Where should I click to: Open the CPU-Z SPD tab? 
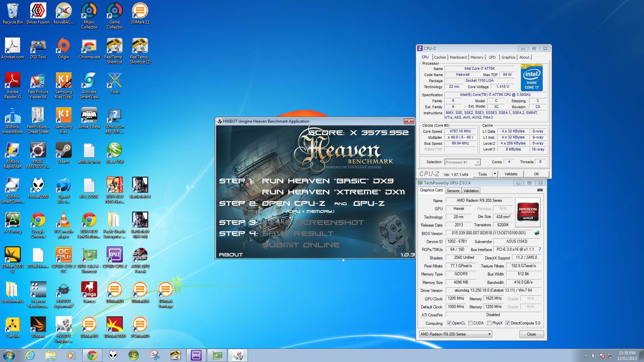(x=492, y=57)
